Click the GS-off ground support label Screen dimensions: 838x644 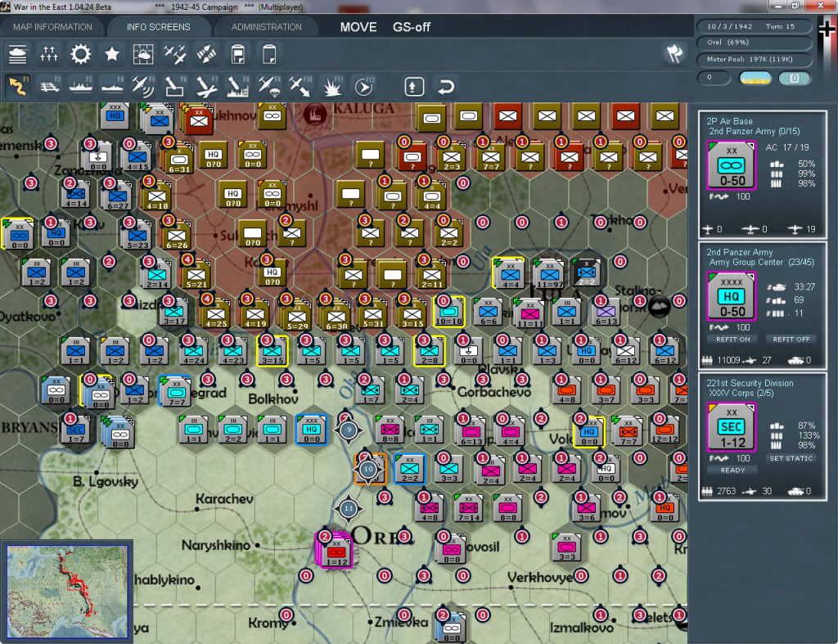coord(412,27)
